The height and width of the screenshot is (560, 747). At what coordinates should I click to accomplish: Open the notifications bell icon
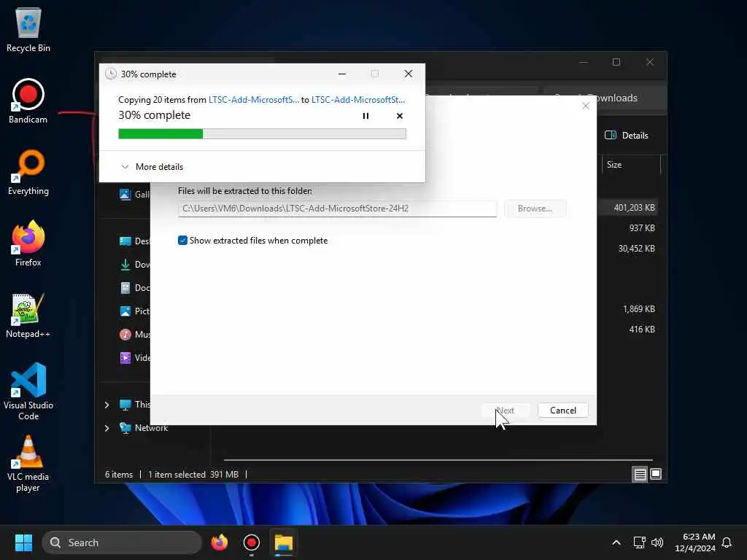727,542
